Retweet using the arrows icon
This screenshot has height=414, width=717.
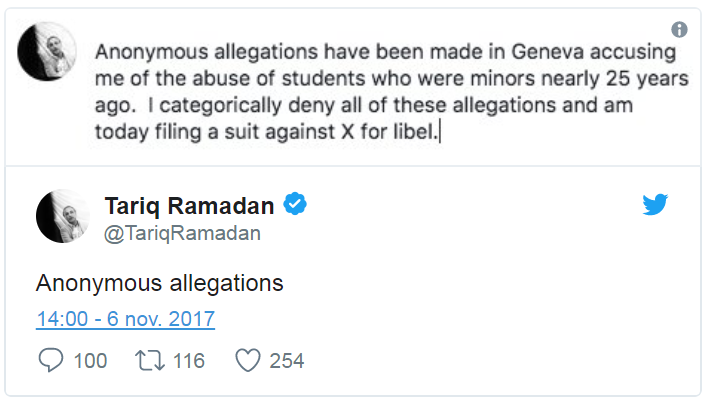147,360
